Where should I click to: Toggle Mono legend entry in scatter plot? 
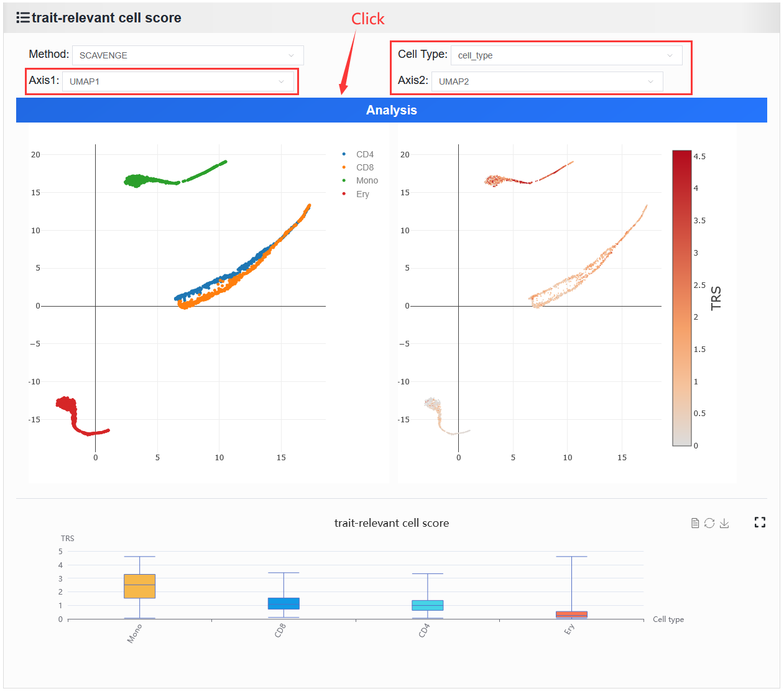pos(360,180)
